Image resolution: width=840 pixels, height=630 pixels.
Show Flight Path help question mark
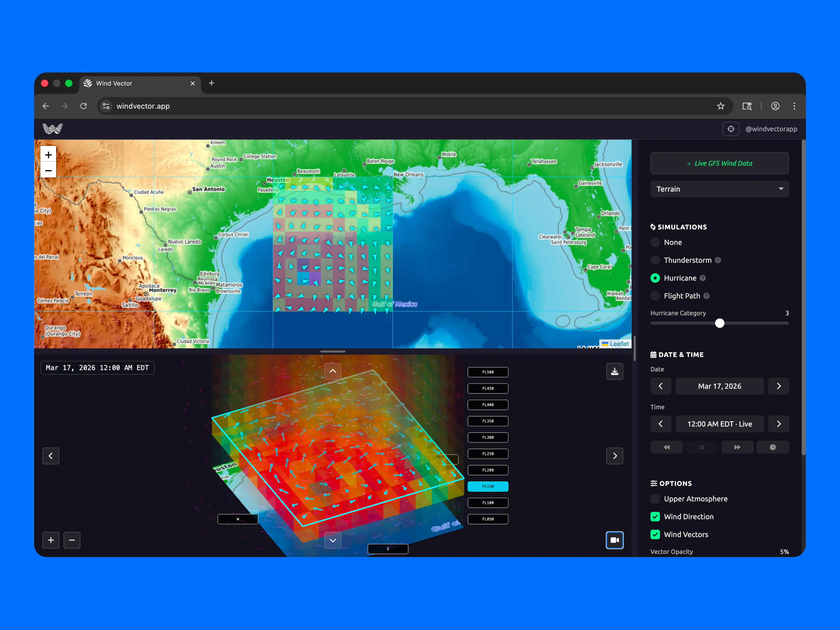(x=706, y=296)
